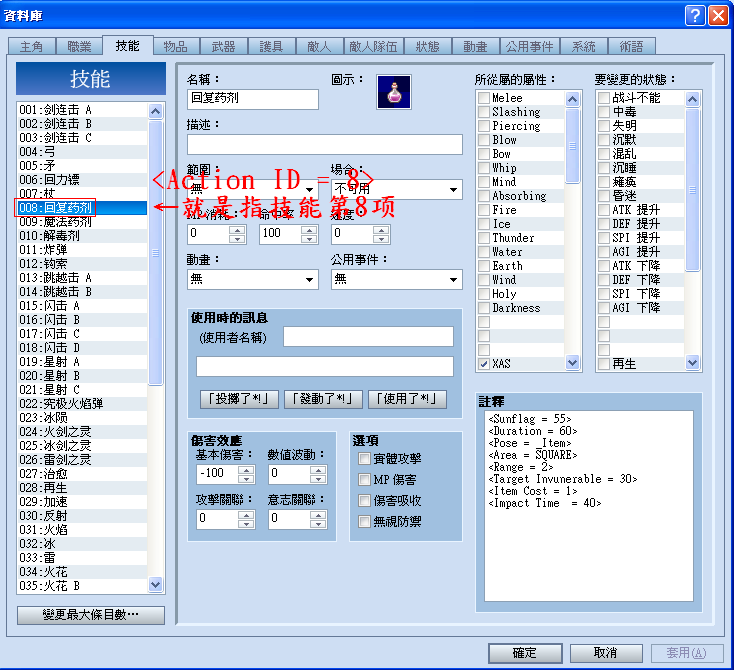Click the 描述 description field
734x670 pixels.
point(324,144)
